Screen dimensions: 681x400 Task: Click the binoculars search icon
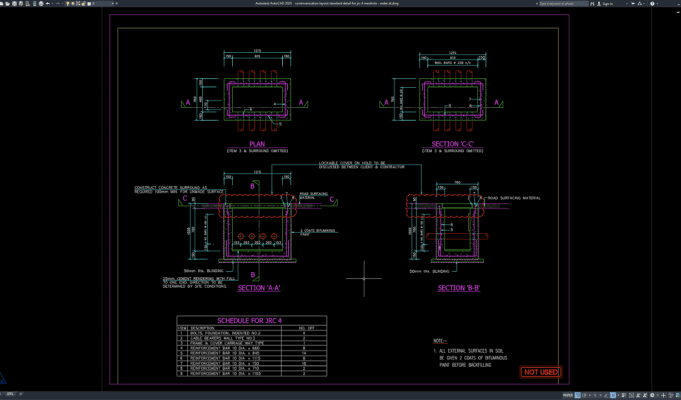[x=592, y=3]
